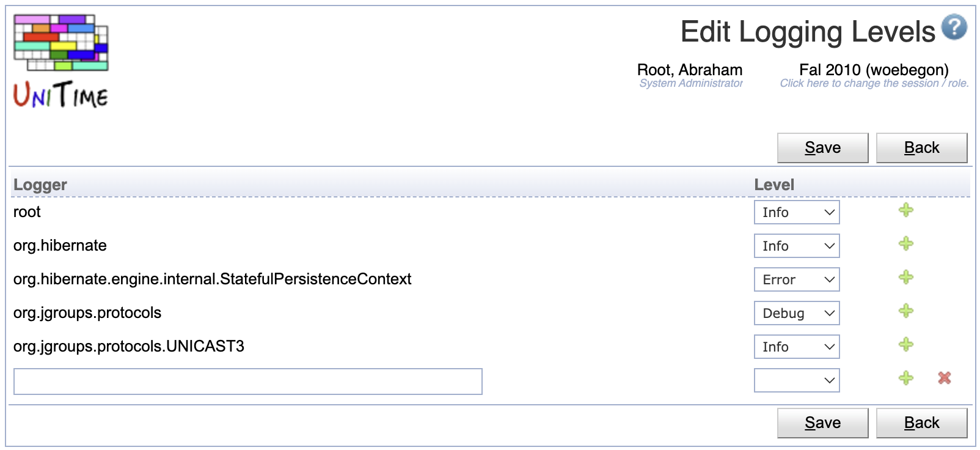Click the bottom Save button
The height and width of the screenshot is (450, 980).
(822, 423)
